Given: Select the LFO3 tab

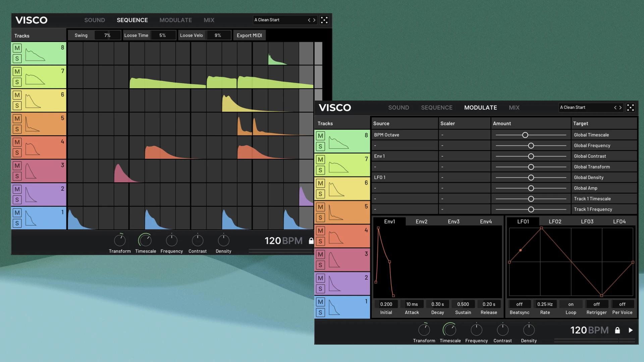Looking at the screenshot, I should click(x=587, y=222).
